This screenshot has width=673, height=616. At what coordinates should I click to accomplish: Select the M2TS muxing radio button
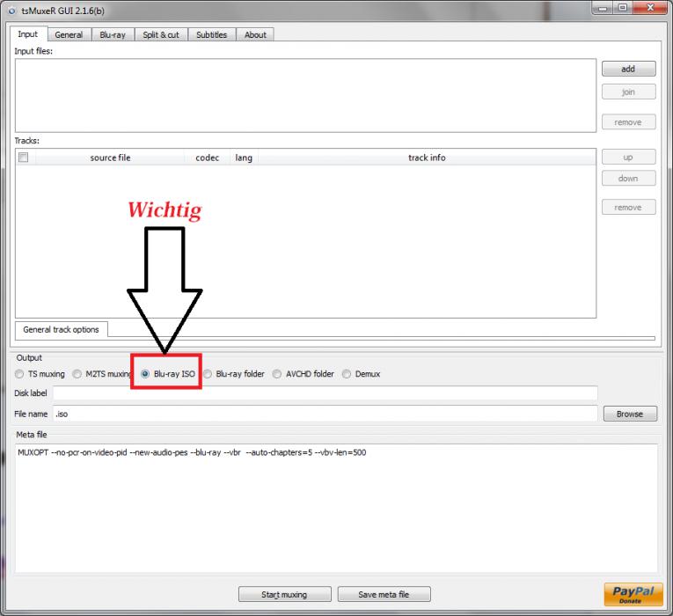pyautogui.click(x=77, y=374)
